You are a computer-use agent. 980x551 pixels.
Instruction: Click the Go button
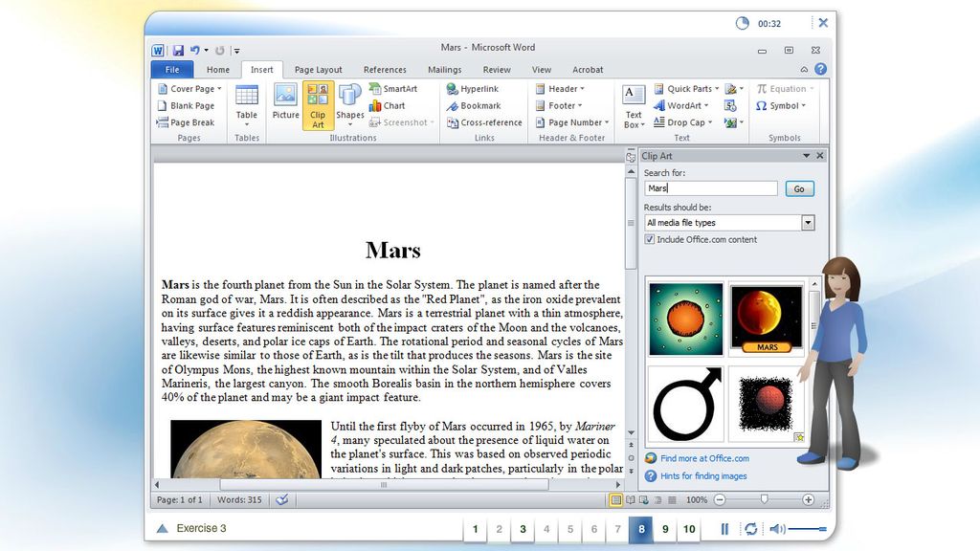[x=799, y=188]
